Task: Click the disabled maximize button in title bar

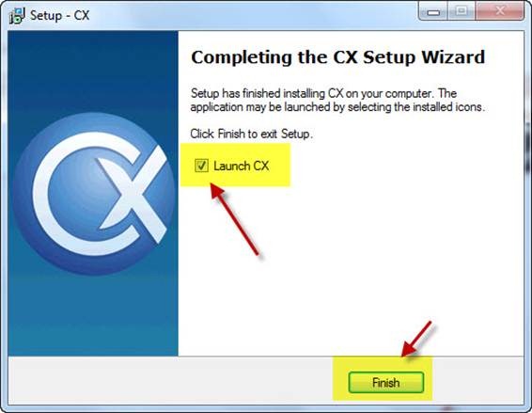Action: point(462,12)
